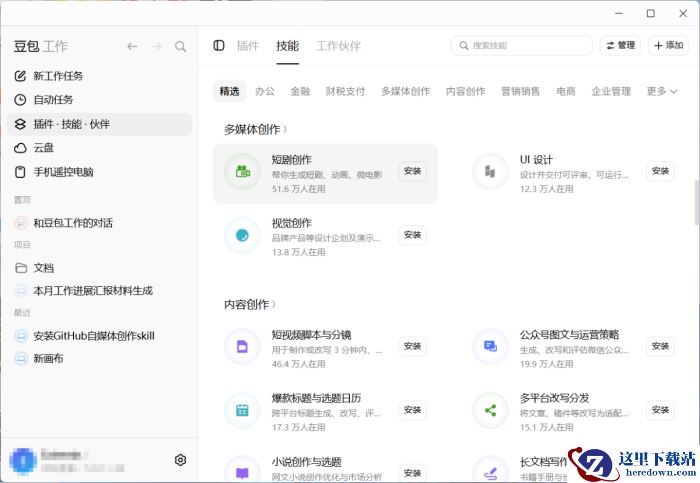Screen dimensions: 700x483
Task: Click the 新画布 conversation icon
Action: pyautogui.click(x=21, y=358)
